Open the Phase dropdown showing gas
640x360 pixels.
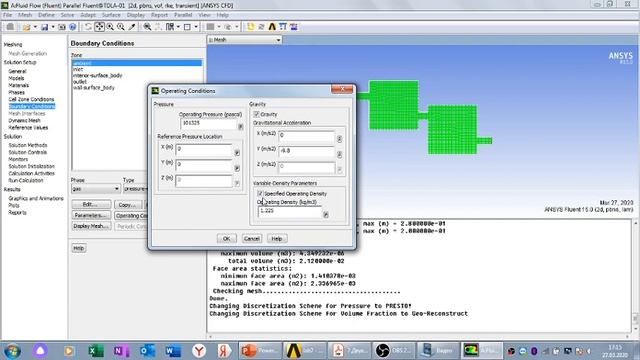[96, 189]
